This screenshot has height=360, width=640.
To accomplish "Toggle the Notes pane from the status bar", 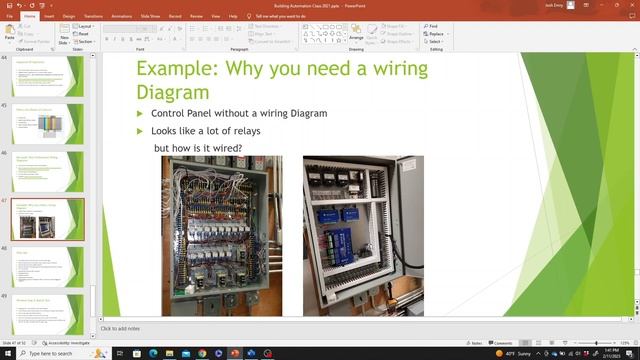I will (x=474, y=343).
